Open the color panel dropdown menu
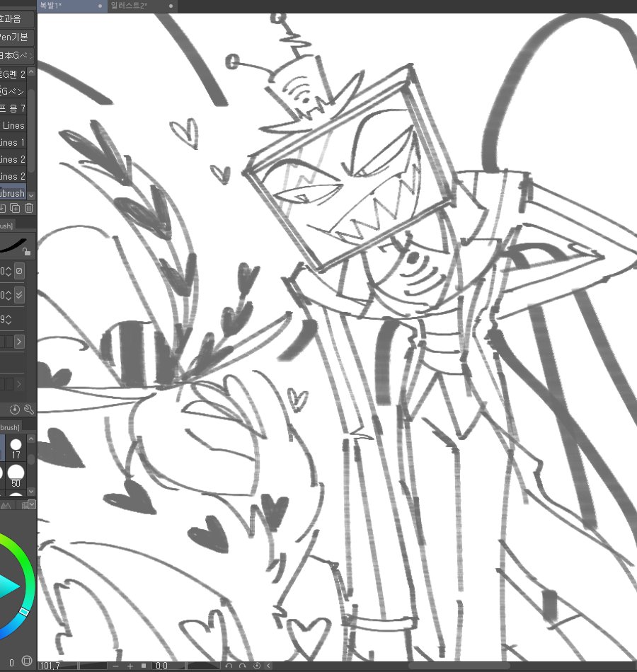Screen dimensions: 637x672 [x=32, y=505]
